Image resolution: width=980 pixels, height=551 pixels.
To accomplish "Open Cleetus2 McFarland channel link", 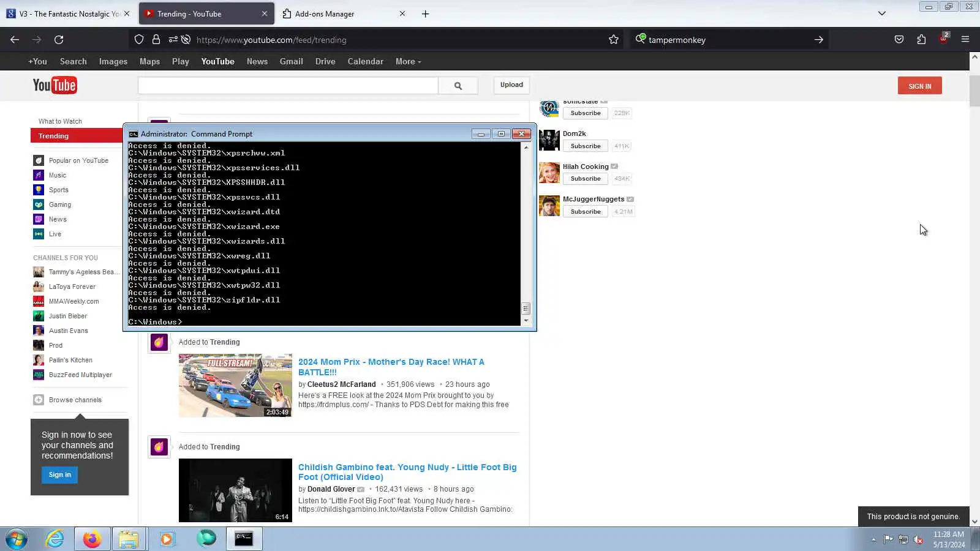I will click(342, 384).
